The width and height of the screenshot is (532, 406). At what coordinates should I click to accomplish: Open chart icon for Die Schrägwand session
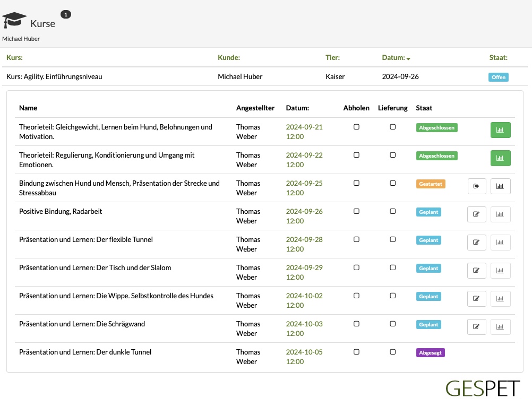click(500, 327)
